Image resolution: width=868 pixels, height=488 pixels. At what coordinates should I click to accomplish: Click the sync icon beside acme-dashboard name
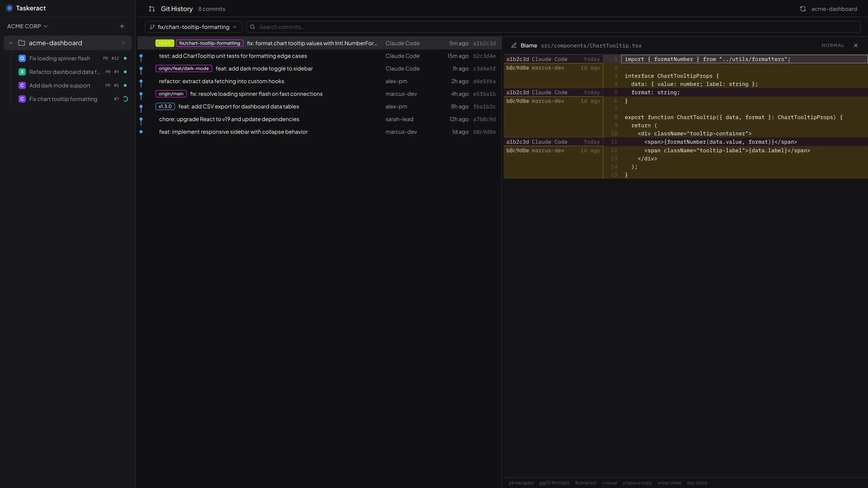pos(803,8)
